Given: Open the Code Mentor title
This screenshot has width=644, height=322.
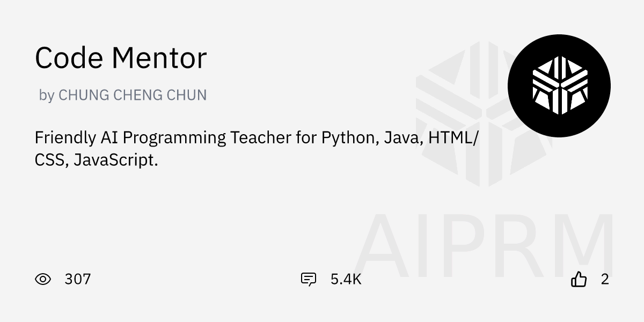Looking at the screenshot, I should coord(121,58).
